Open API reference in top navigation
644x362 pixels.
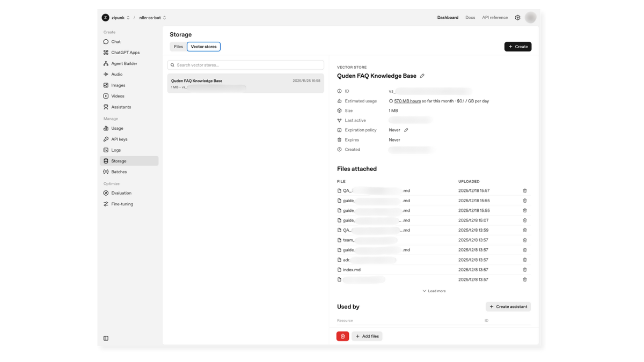coord(495,18)
